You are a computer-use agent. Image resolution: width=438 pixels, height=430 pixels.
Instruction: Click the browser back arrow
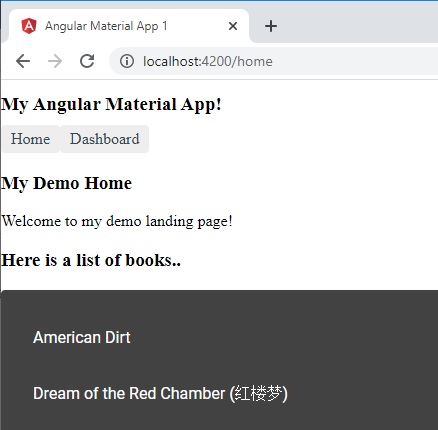(x=23, y=61)
